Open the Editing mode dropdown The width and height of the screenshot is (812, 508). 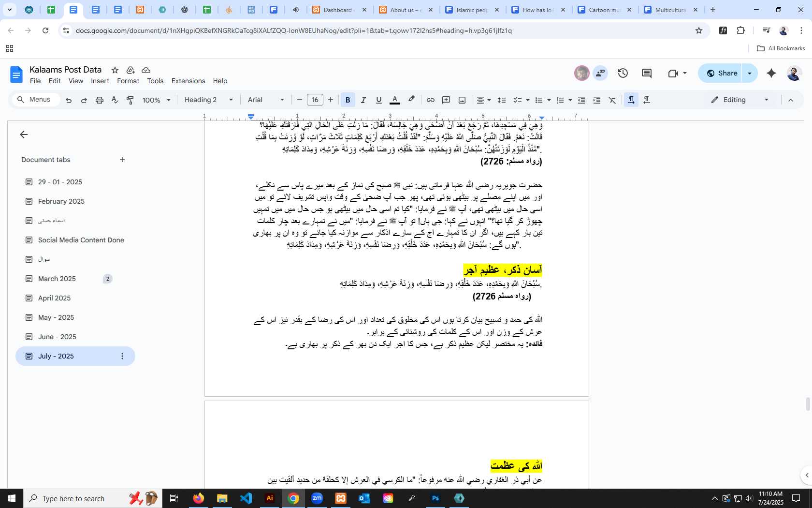pyautogui.click(x=740, y=100)
